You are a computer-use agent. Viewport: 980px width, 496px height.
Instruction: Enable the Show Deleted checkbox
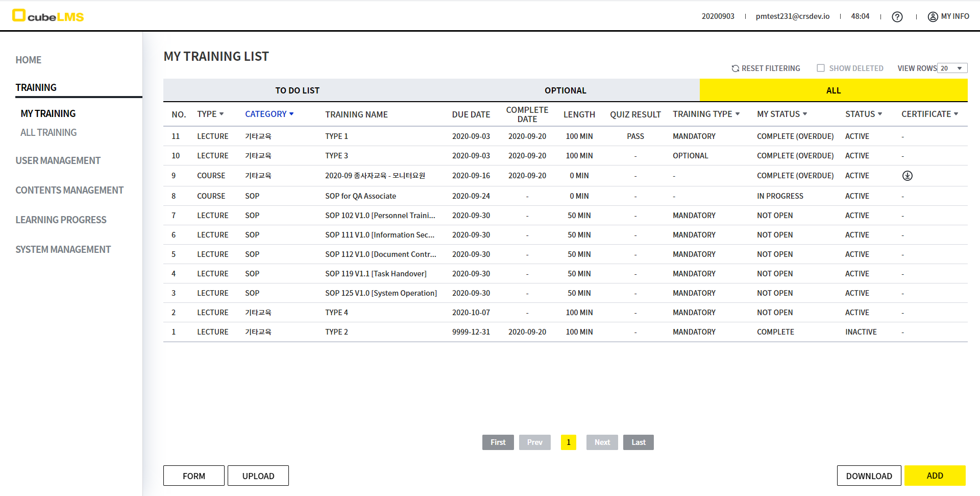(821, 68)
